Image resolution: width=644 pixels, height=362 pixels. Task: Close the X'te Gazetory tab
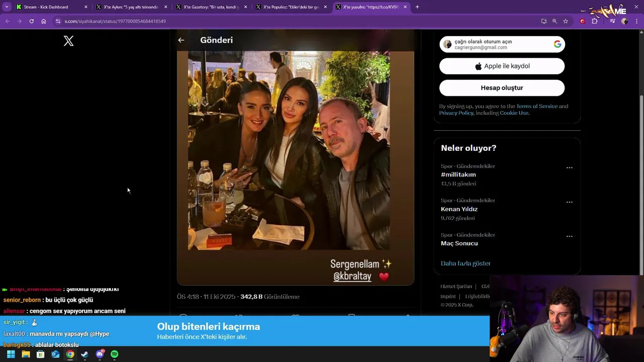pyautogui.click(x=246, y=7)
